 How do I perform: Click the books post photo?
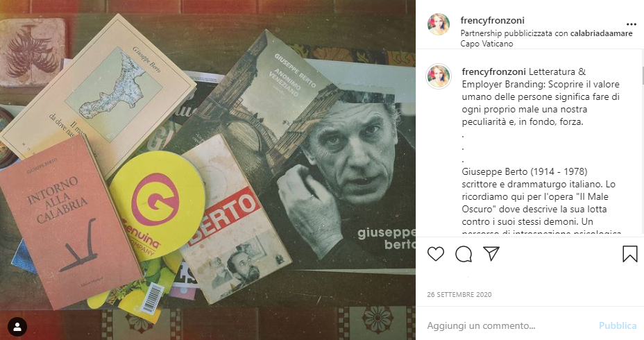click(207, 170)
